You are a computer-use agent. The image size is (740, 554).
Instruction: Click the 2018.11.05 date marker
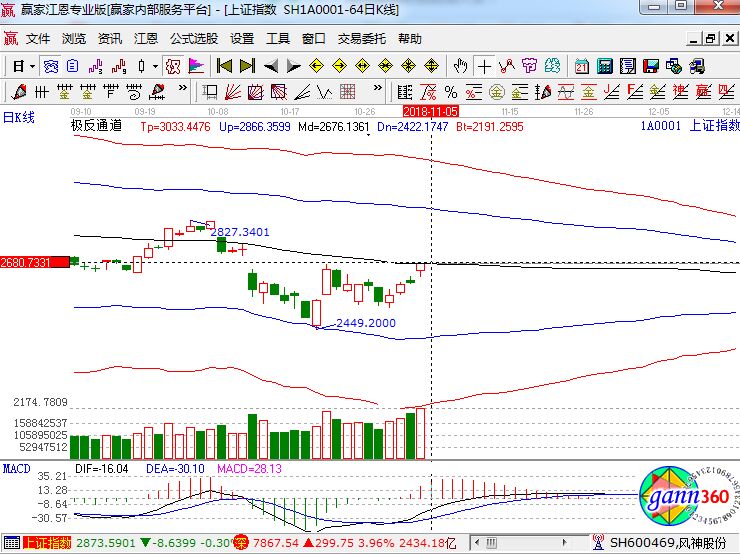coord(430,110)
